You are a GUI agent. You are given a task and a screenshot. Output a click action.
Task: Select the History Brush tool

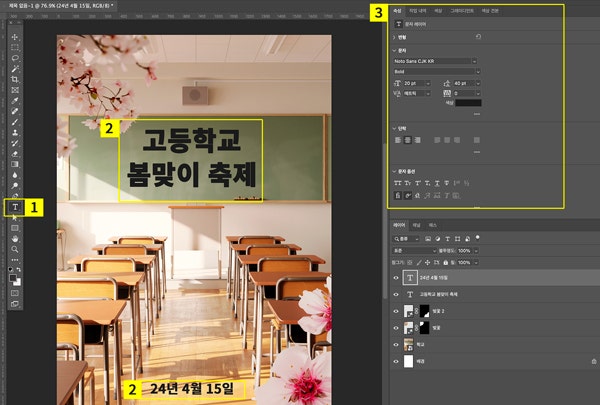point(15,143)
